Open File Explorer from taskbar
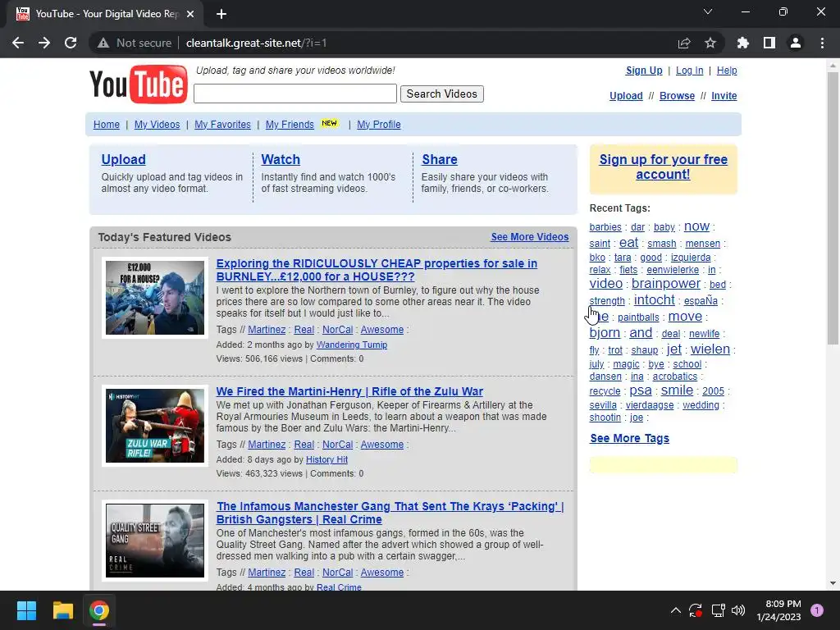Image resolution: width=840 pixels, height=630 pixels. [x=62, y=610]
